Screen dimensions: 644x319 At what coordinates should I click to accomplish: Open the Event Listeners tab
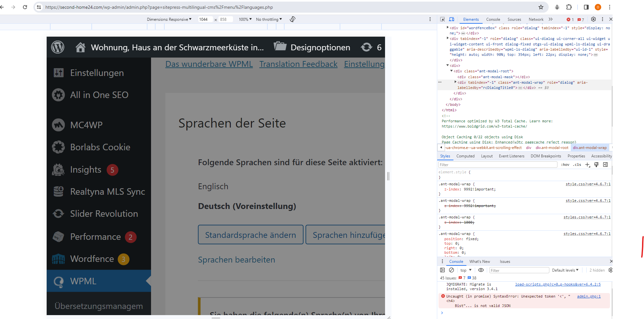511,156
